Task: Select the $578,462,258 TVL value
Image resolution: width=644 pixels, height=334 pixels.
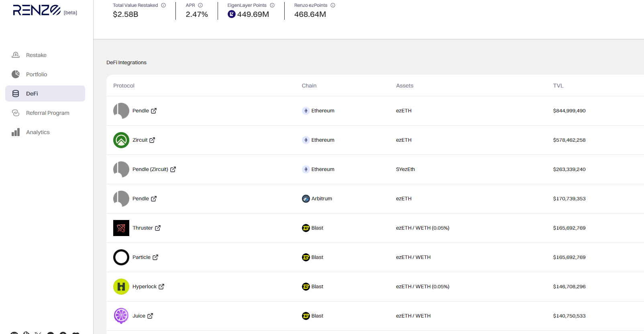Action: tap(569, 140)
